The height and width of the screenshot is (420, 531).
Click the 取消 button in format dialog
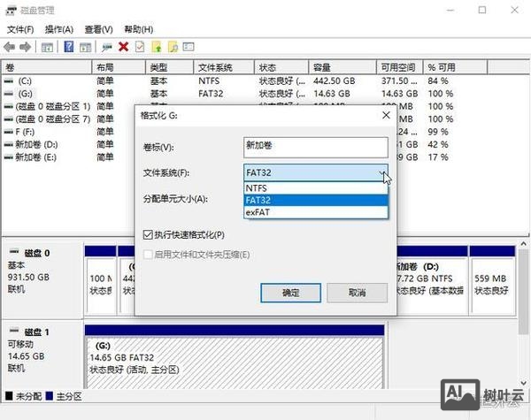pos(357,293)
